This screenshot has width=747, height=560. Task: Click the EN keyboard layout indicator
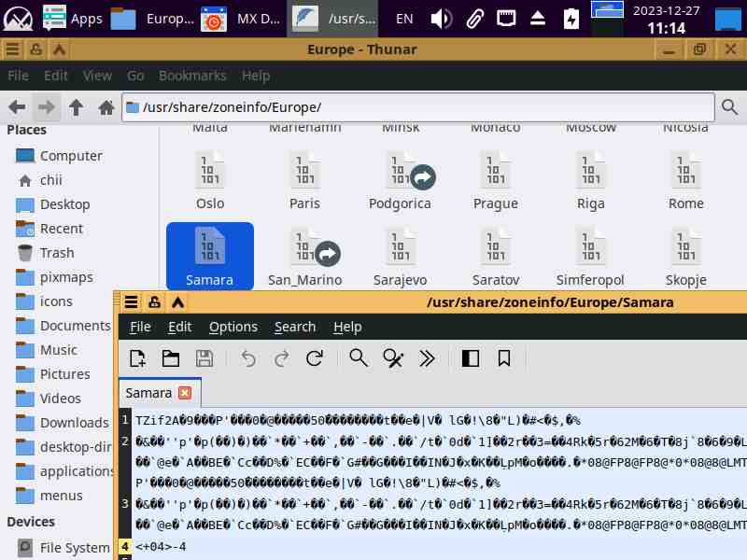pos(404,19)
